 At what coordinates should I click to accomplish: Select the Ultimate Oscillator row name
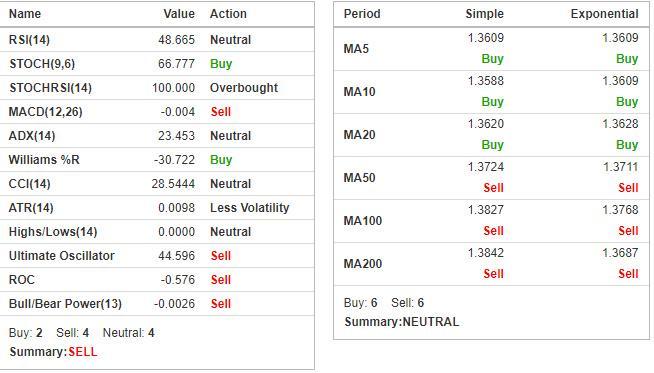(62, 256)
